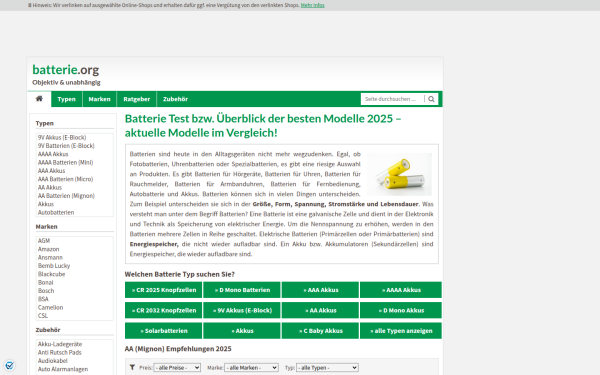
Task: Click the filter funnel icon
Action: tap(132, 367)
